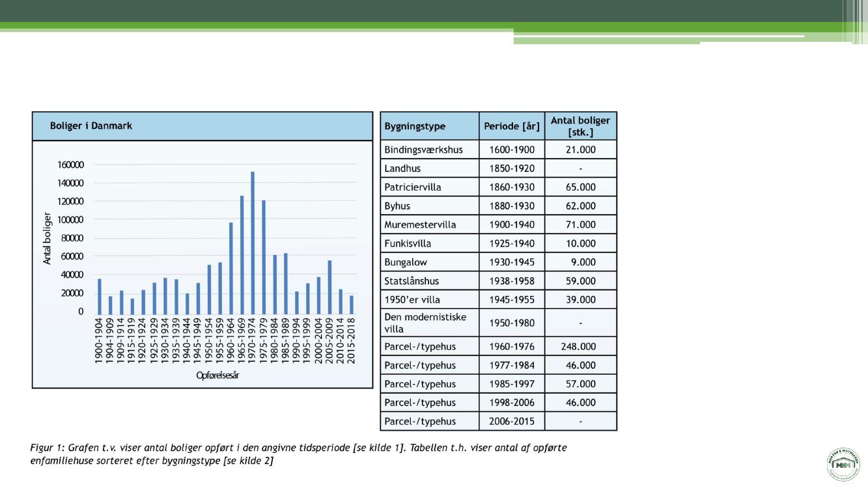
Task: Click the period cell "1977-1984"
Action: (512, 365)
